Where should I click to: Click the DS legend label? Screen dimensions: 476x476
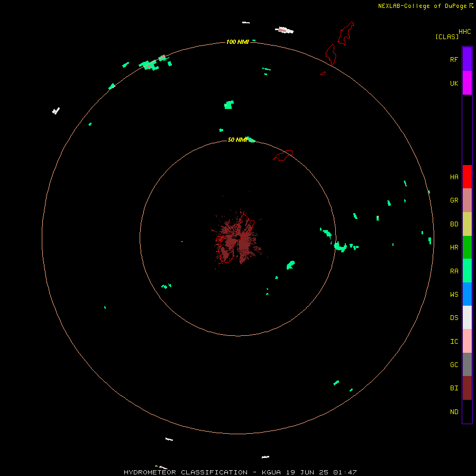454,318
